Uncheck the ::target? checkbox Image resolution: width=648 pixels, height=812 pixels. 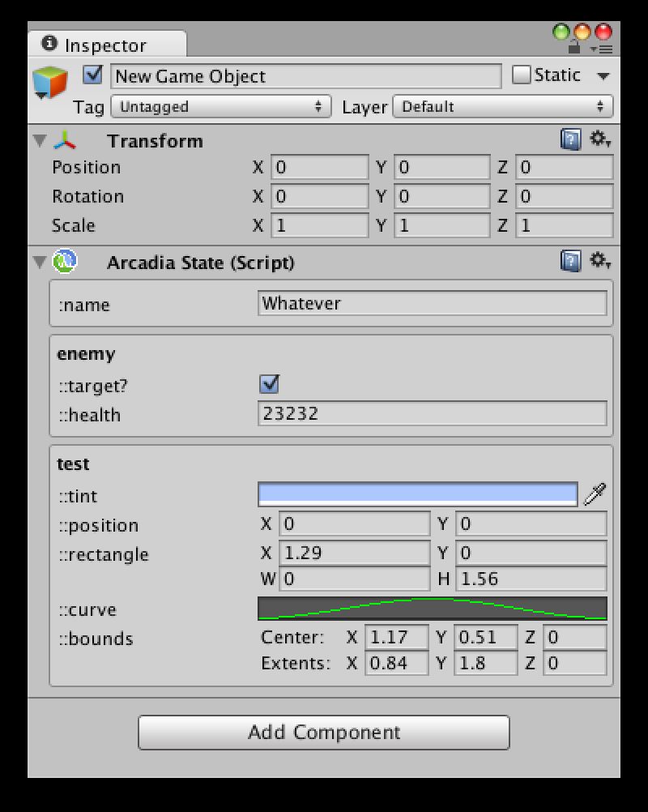269,384
